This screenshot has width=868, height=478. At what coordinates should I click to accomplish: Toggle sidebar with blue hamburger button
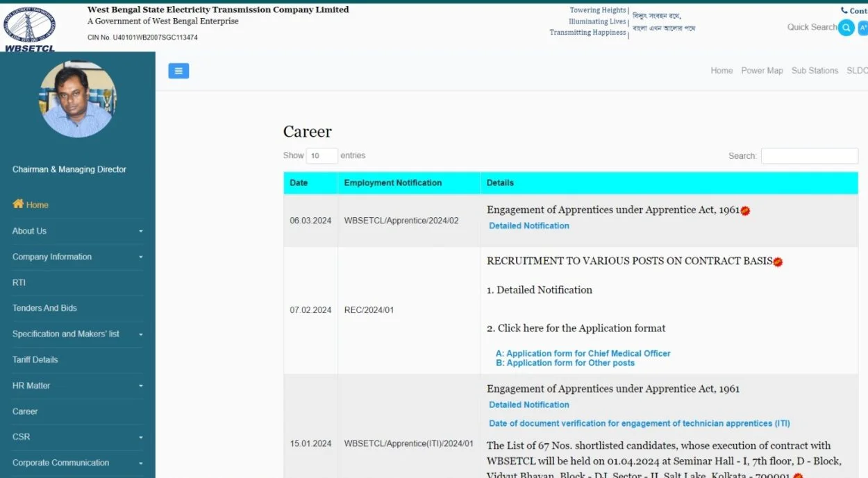(x=178, y=71)
